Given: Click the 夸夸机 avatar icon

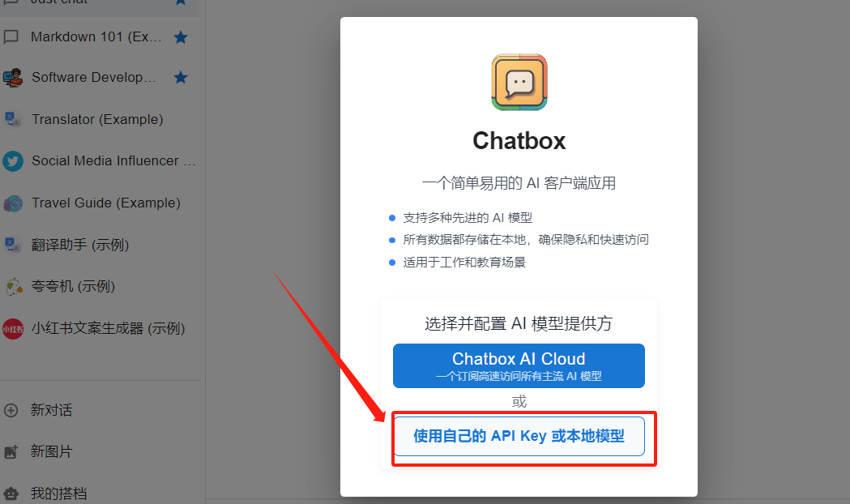Looking at the screenshot, I should (13, 286).
